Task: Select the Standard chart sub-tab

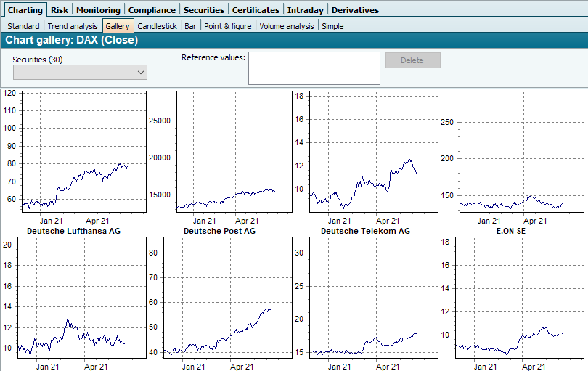Action: (23, 26)
